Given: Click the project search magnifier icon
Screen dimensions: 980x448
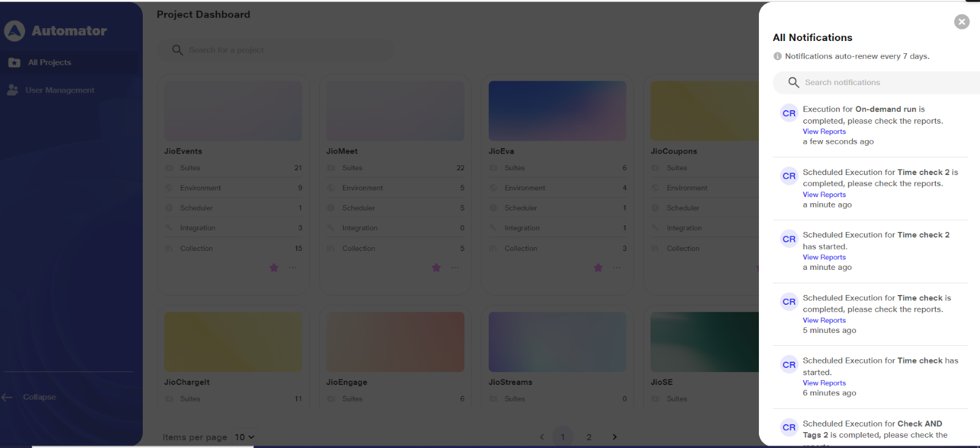Looking at the screenshot, I should [x=178, y=50].
